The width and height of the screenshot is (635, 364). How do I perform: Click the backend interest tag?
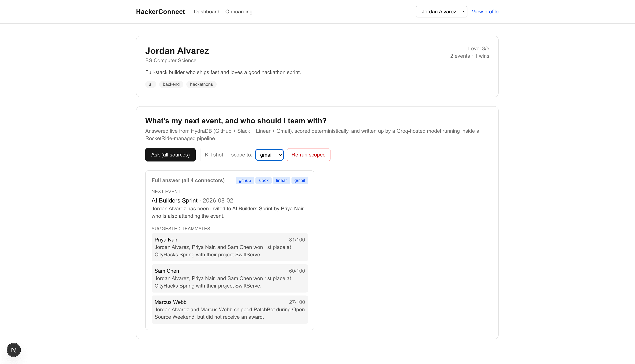[171, 84]
